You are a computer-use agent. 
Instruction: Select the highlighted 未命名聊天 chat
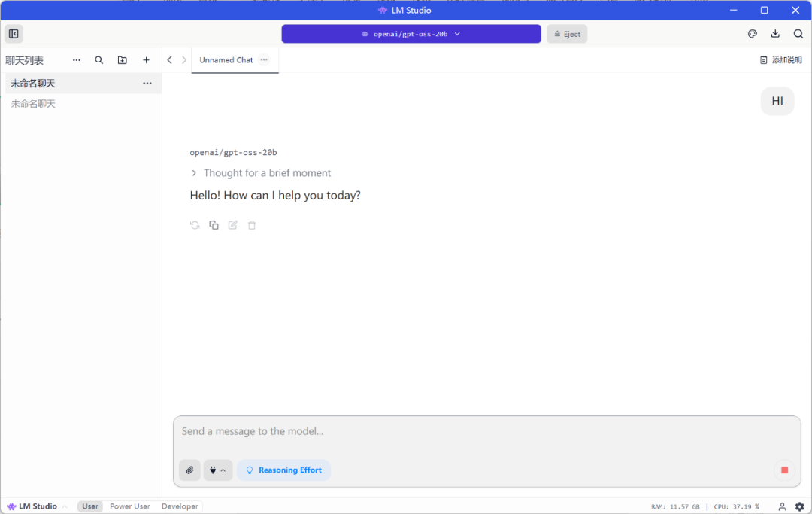click(83, 83)
